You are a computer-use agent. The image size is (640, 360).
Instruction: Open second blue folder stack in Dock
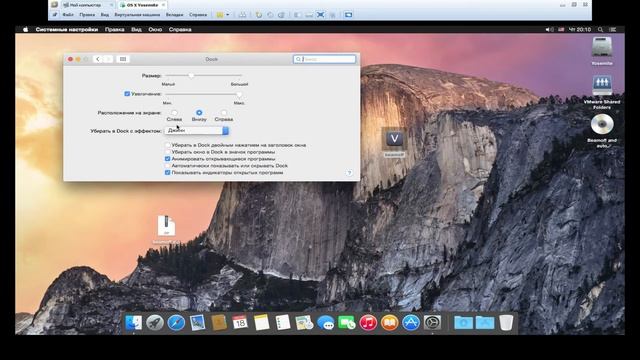point(485,323)
